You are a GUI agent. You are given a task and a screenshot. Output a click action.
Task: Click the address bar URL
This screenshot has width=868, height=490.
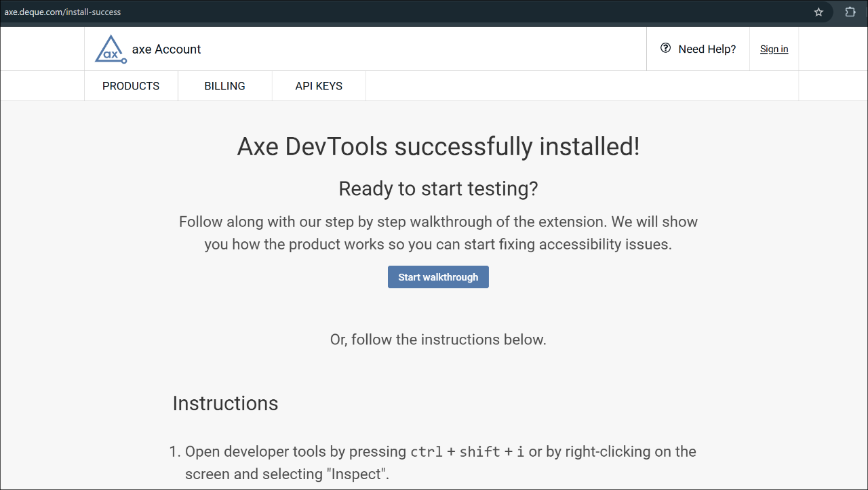click(x=63, y=12)
